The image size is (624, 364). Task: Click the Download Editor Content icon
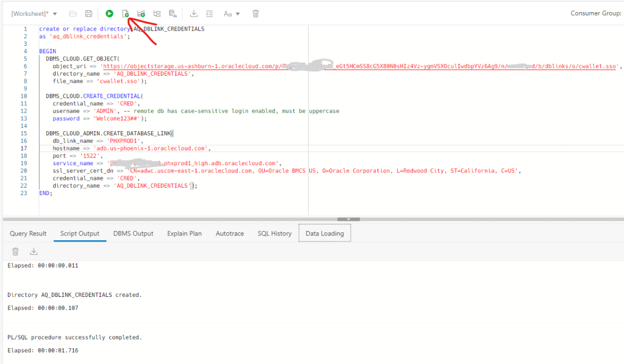pos(194,13)
